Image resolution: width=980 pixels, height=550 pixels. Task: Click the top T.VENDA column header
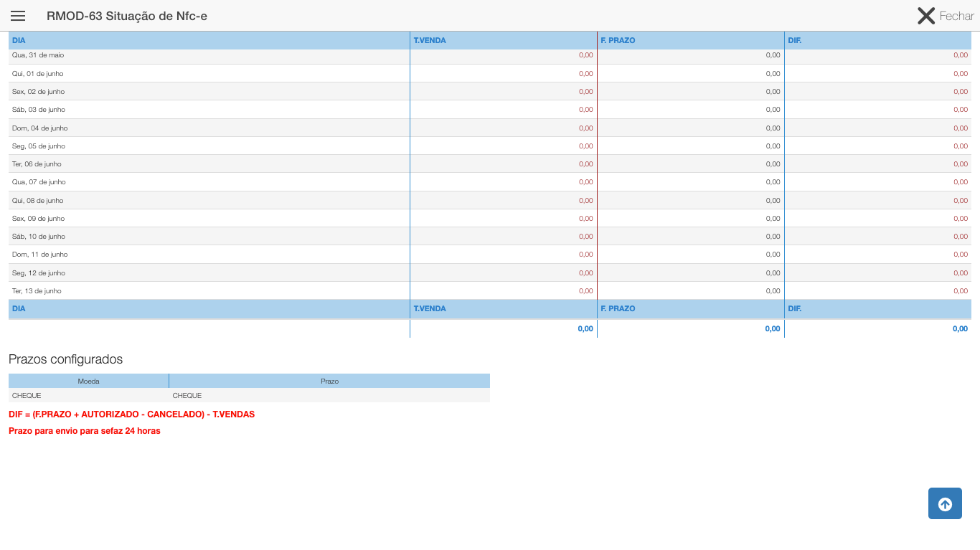(x=430, y=41)
